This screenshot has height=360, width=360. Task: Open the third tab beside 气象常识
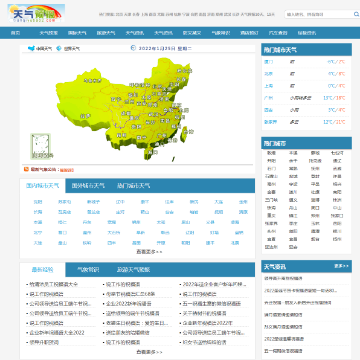[133, 270]
